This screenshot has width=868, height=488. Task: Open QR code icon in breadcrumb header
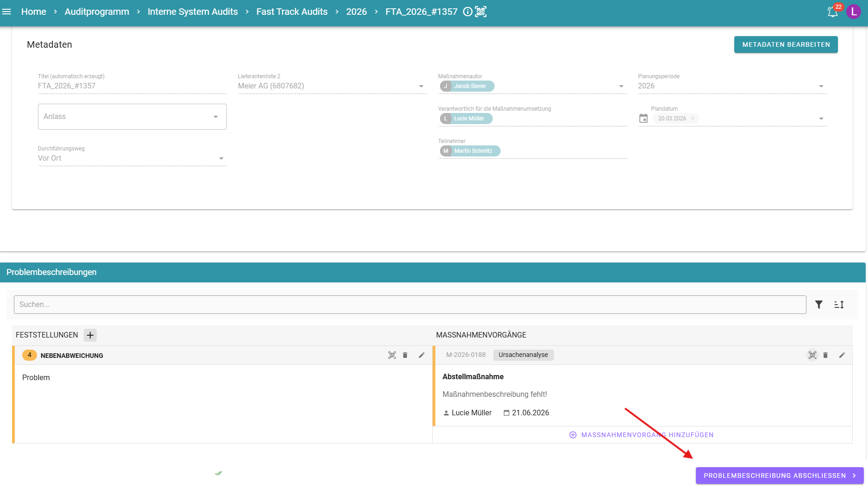tap(481, 12)
